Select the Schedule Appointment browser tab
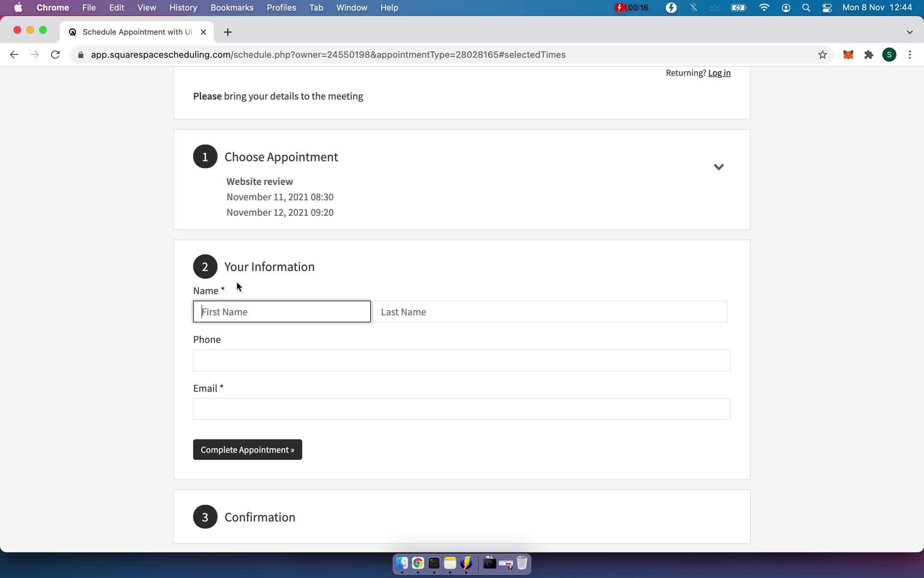Viewport: 924px width, 578px height. click(x=136, y=32)
